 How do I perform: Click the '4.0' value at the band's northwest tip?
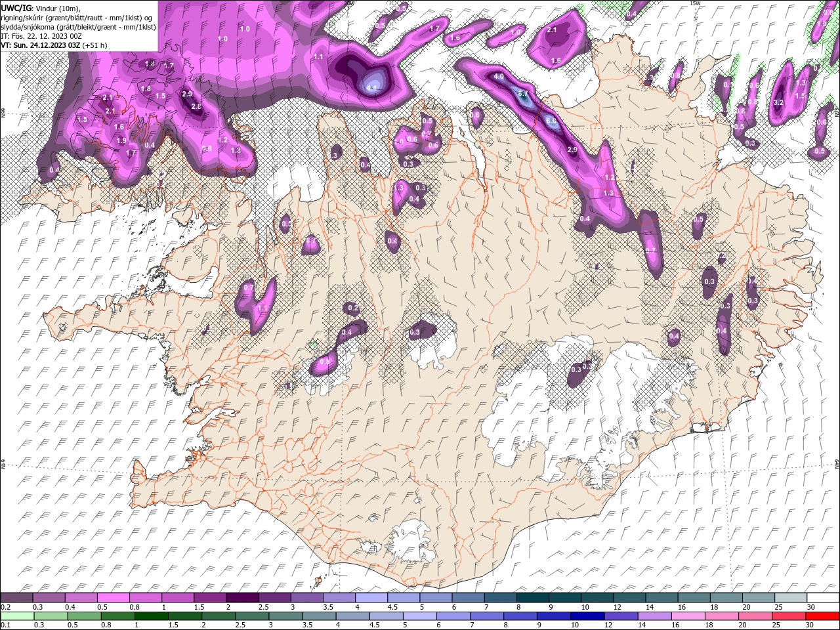pos(499,76)
